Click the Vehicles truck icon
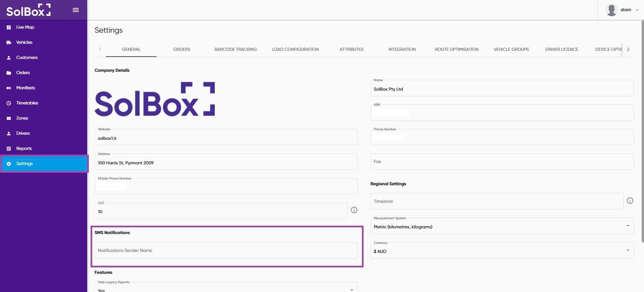Image resolution: width=644 pixels, height=292 pixels. pos(9,42)
